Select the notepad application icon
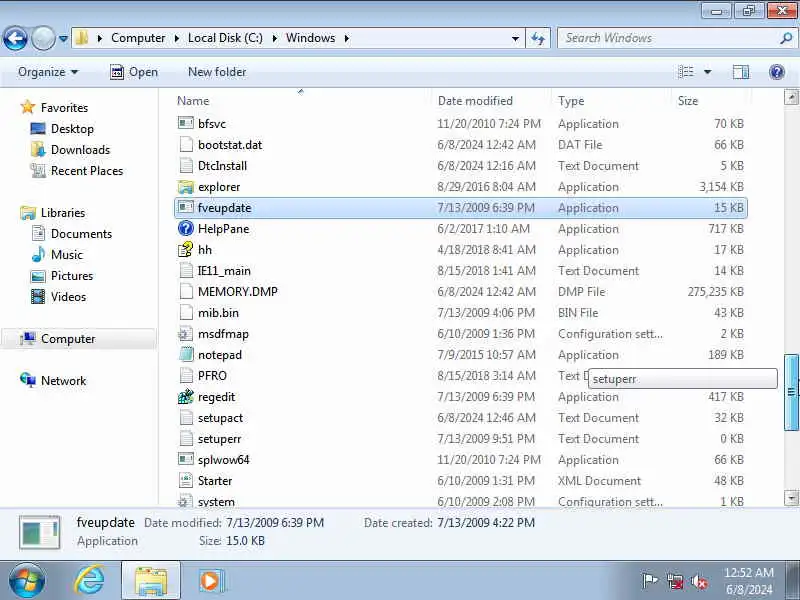This screenshot has width=800, height=600. tap(186, 354)
